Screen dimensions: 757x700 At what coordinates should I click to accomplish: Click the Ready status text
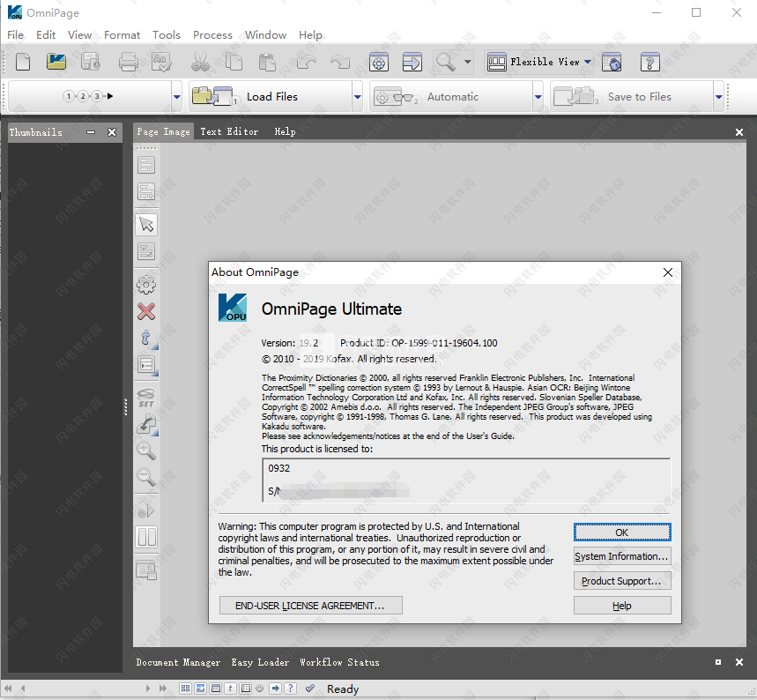coord(343,689)
